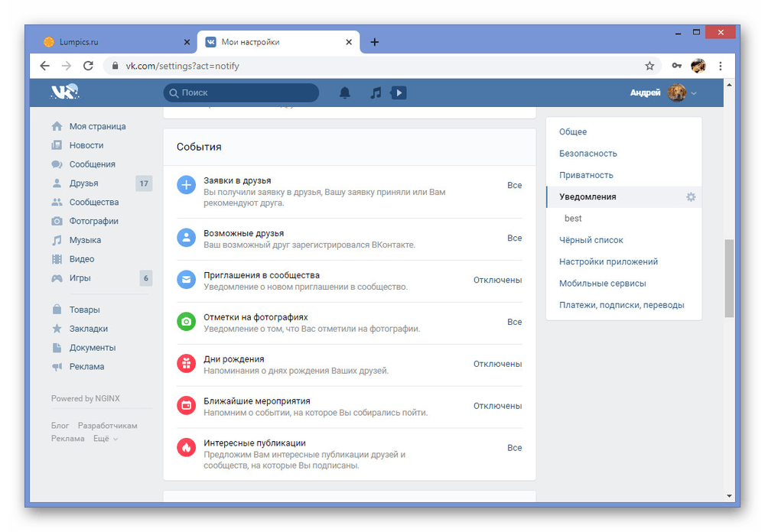Change Приглашения в сообщества 'Отключены' setting

498,280
